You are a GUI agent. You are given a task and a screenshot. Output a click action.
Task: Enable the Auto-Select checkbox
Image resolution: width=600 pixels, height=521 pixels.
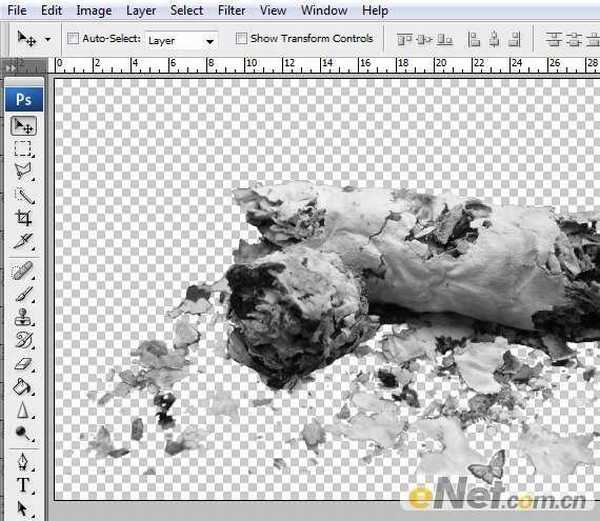point(73,39)
